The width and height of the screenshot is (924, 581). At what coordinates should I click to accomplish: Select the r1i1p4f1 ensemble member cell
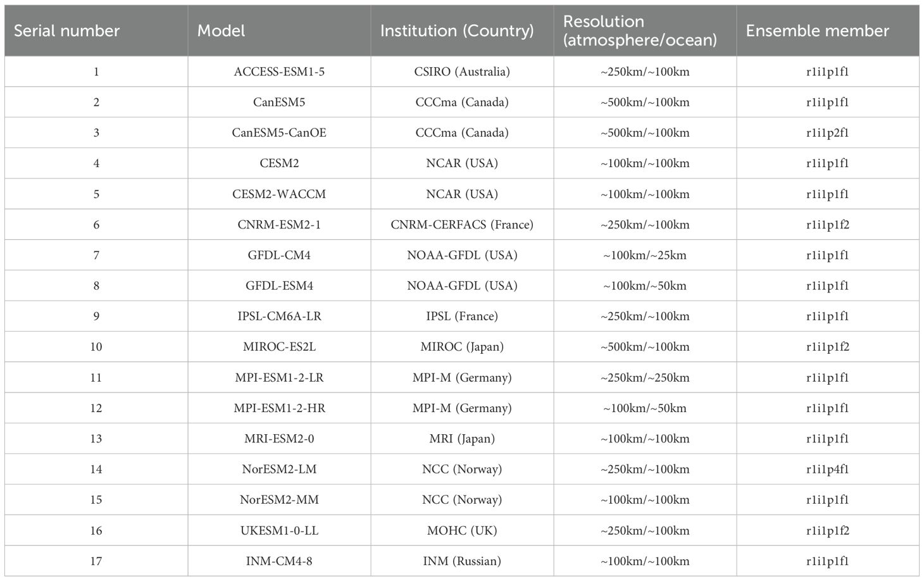tap(828, 469)
